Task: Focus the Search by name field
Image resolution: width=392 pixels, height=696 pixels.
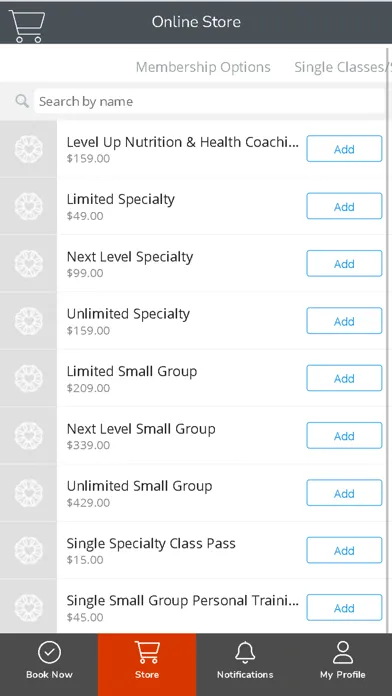Action: pyautogui.click(x=209, y=101)
